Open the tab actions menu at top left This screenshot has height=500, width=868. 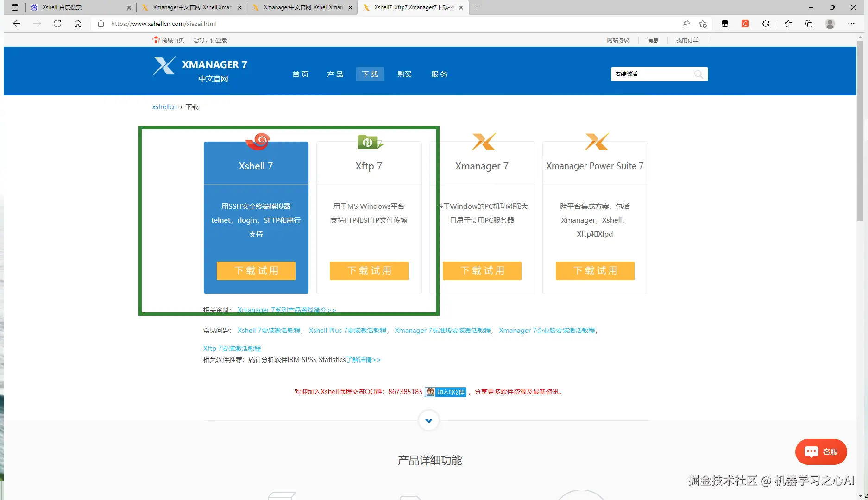pos(14,7)
